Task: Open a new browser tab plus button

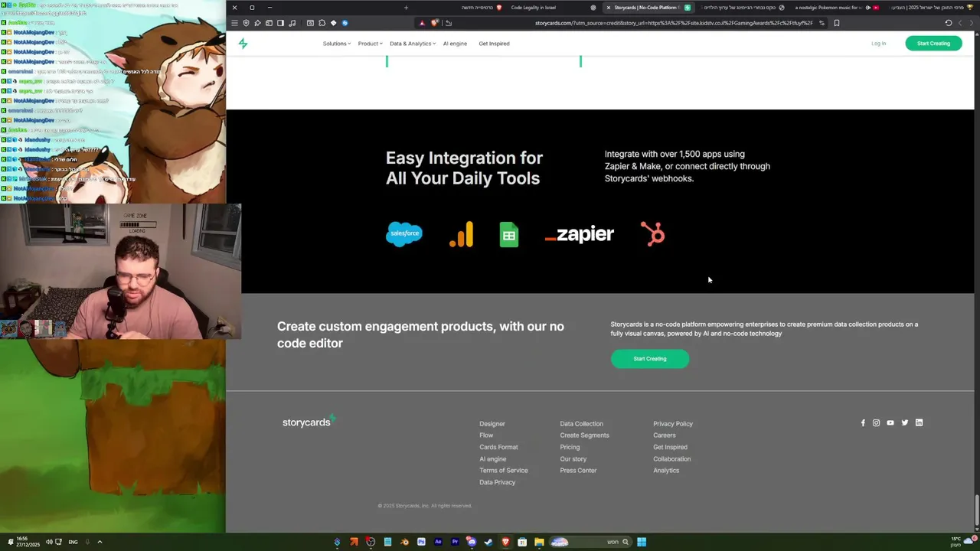Action: [x=406, y=8]
